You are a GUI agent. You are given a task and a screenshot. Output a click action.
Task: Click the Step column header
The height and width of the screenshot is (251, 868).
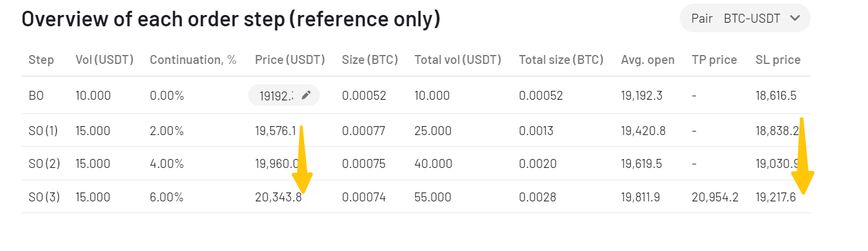41,60
